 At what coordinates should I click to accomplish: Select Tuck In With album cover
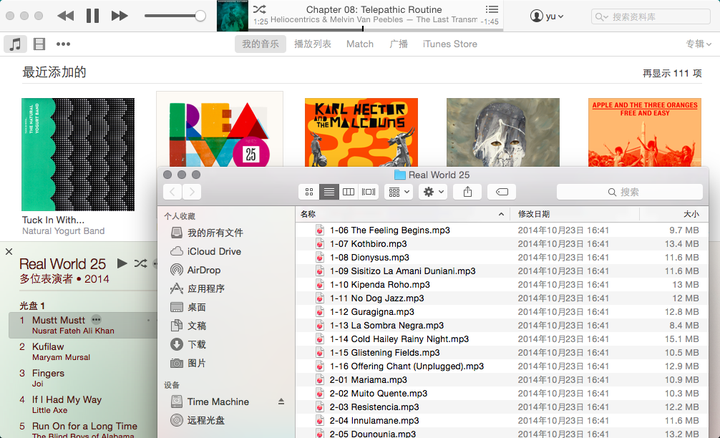[x=78, y=154]
